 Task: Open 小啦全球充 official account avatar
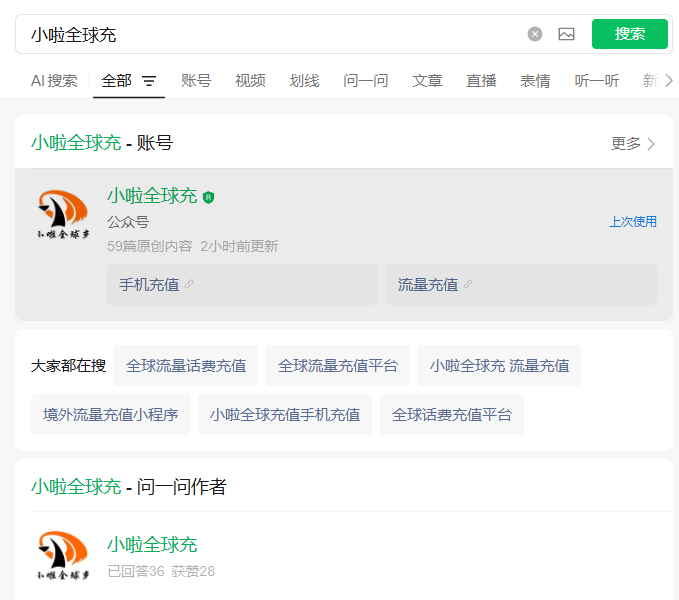tap(63, 214)
